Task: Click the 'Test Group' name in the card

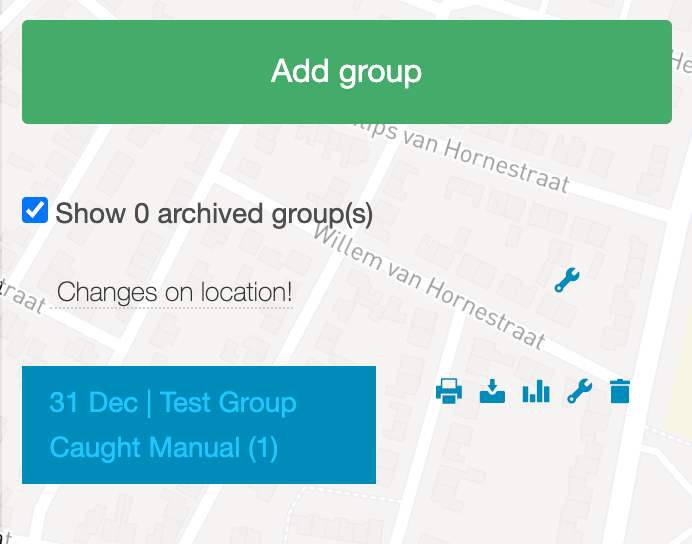Action: pyautogui.click(x=228, y=403)
